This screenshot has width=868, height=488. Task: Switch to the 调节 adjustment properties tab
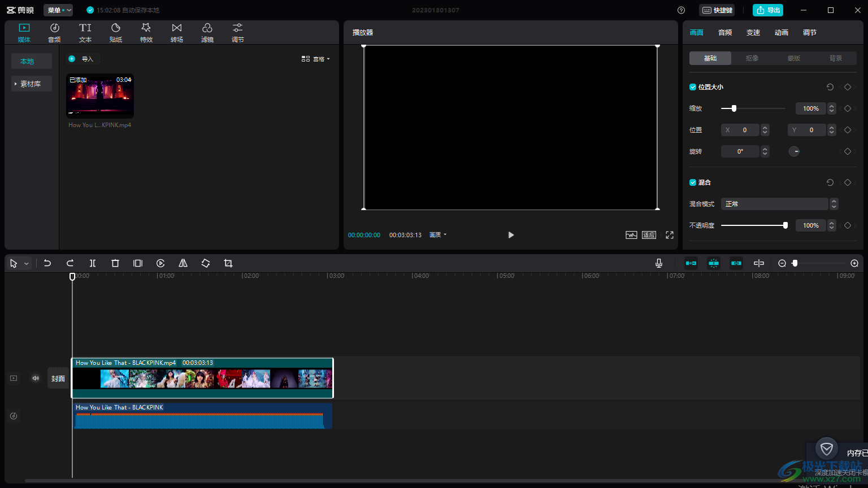(810, 33)
